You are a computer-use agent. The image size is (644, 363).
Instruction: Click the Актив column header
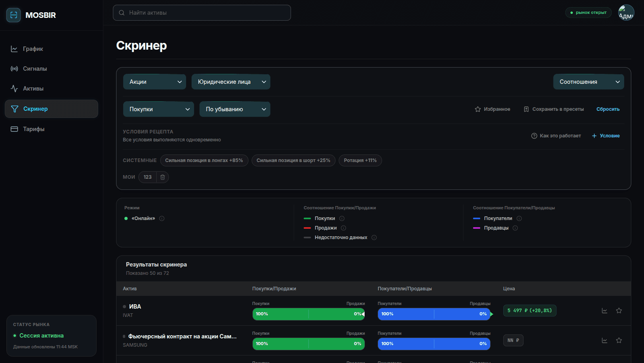[x=130, y=289]
